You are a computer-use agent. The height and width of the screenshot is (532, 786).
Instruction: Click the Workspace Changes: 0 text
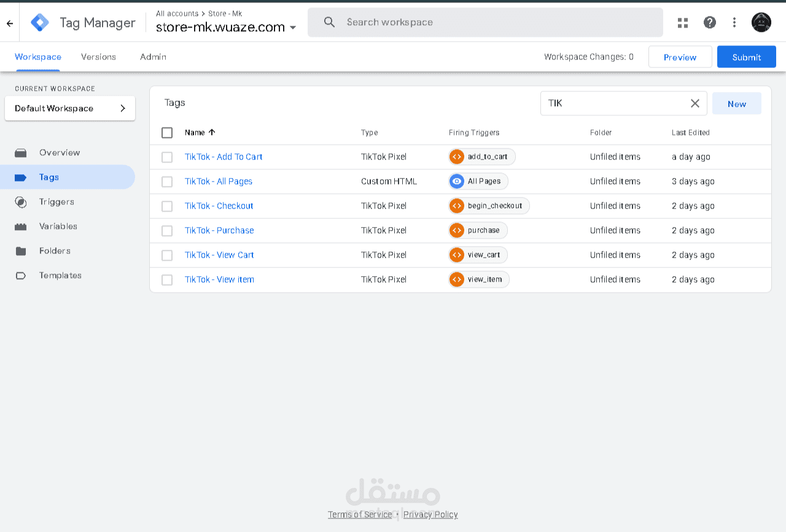589,56
